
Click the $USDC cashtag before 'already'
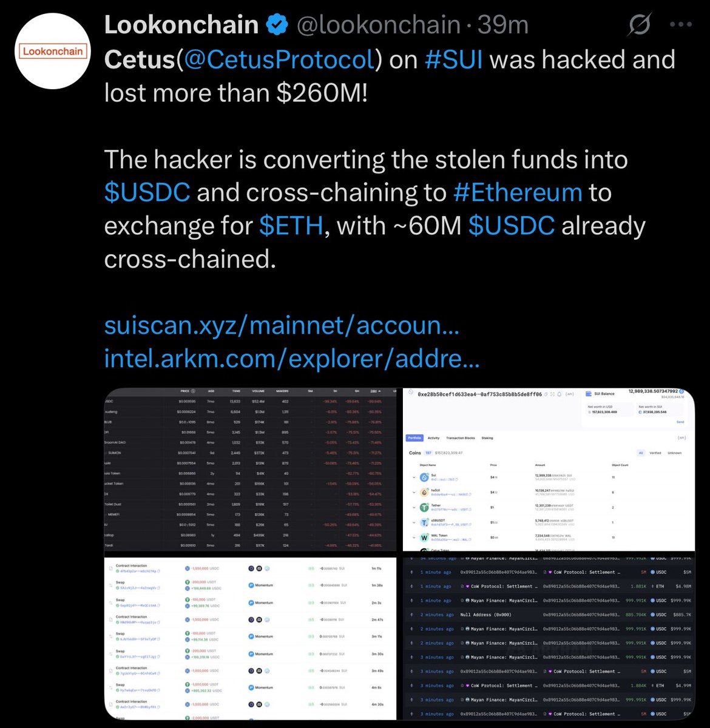512,226
